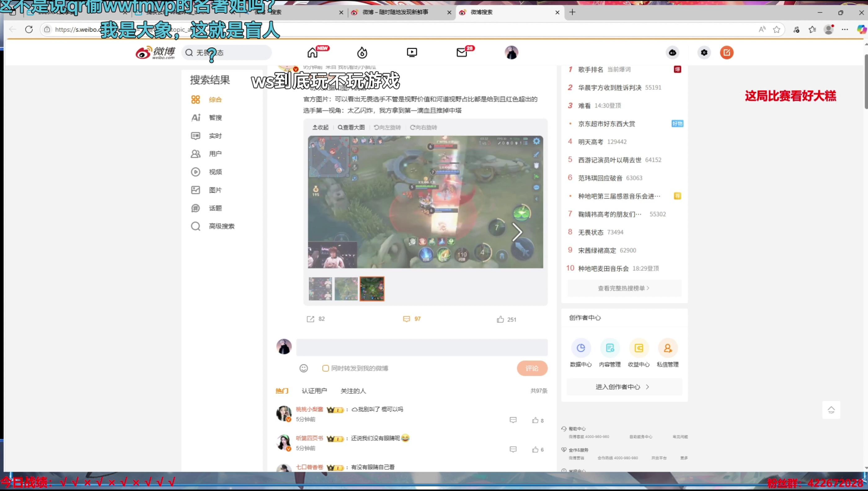Viewport: 868px width, 491px height.
Task: Click back to TOP button
Action: point(831,410)
